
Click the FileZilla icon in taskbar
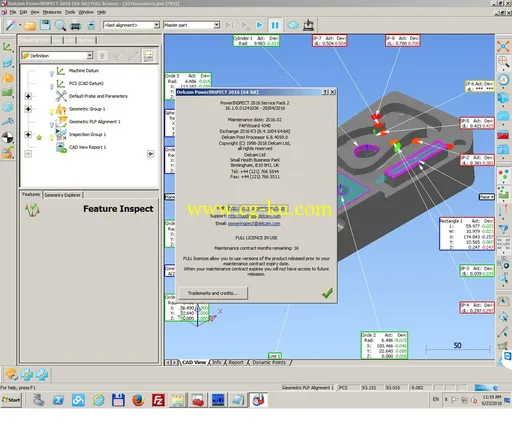tap(158, 400)
